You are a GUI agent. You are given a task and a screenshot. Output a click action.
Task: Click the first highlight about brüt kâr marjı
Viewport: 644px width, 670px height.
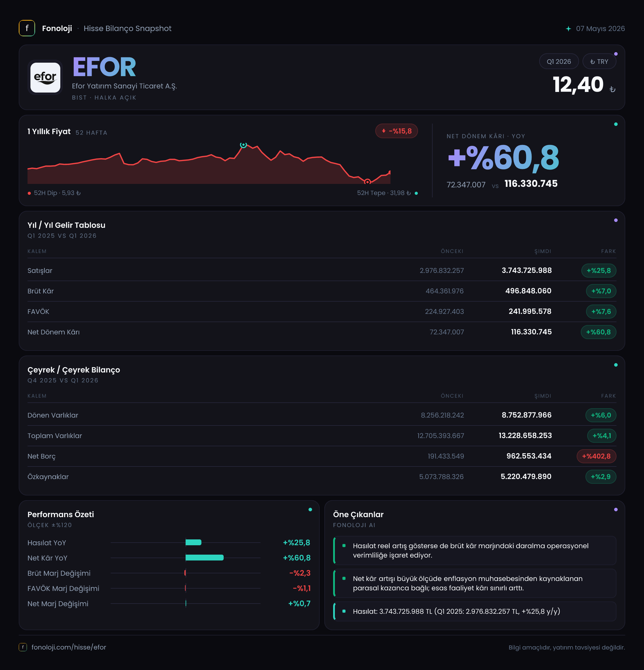(x=475, y=550)
